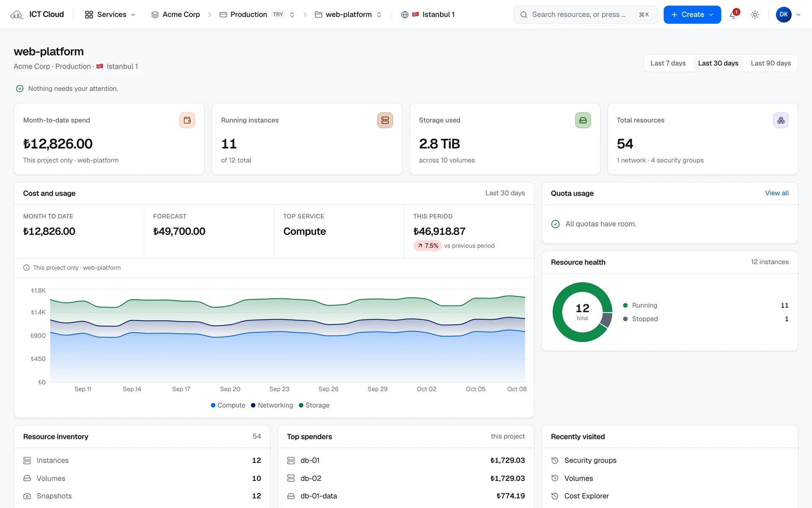Click the Snapshots camera icon in Resource inventory
The height and width of the screenshot is (508, 812).
click(x=27, y=496)
